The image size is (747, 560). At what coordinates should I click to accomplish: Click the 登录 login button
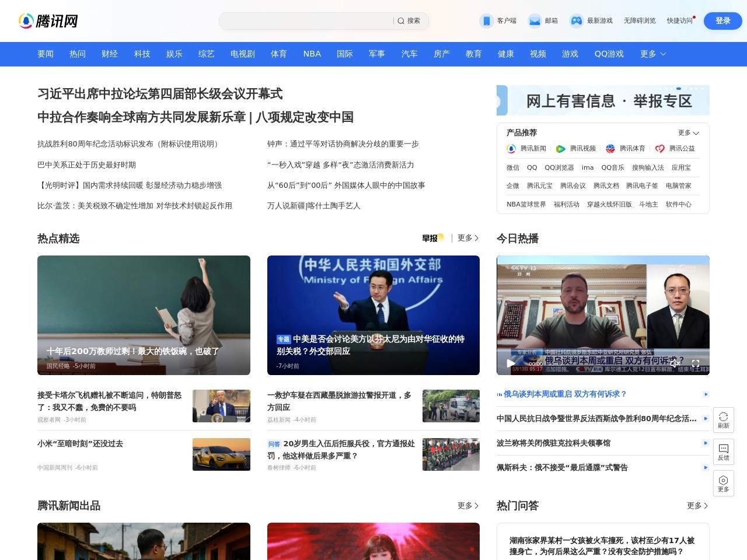coord(723,21)
